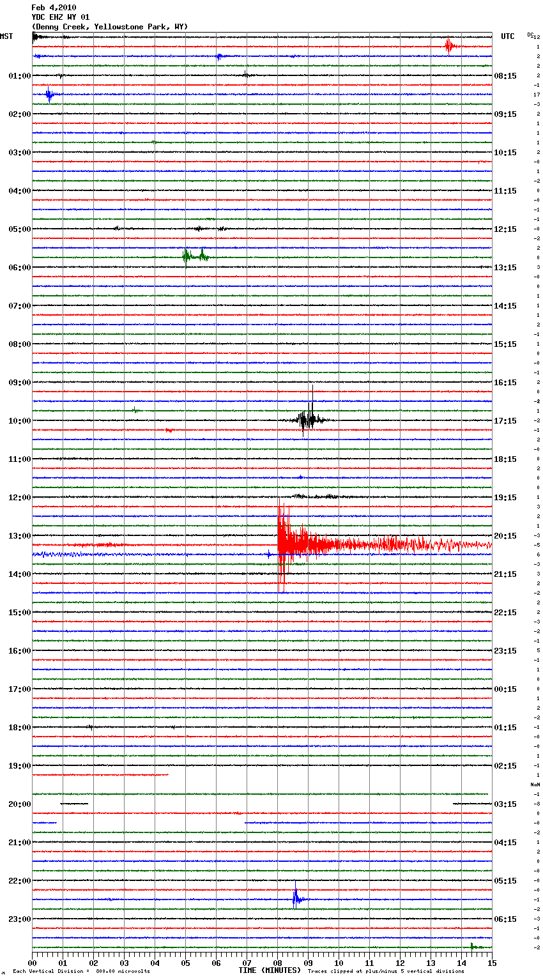
Task: Select the 09:00 MST time label
Action: [20, 383]
